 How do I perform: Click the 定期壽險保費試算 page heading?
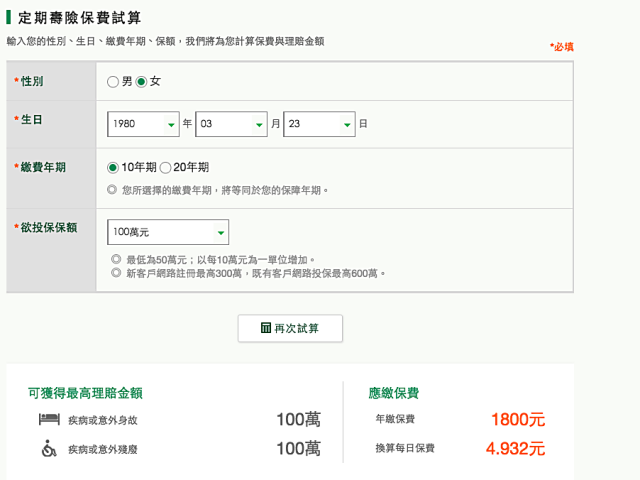click(x=80, y=18)
